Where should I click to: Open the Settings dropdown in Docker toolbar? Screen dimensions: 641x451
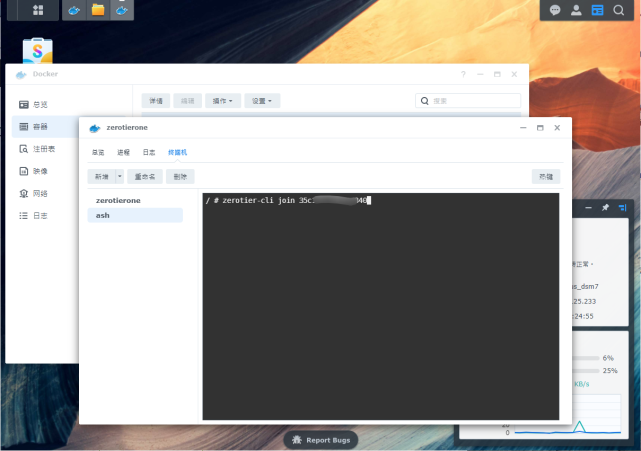pyautogui.click(x=262, y=101)
